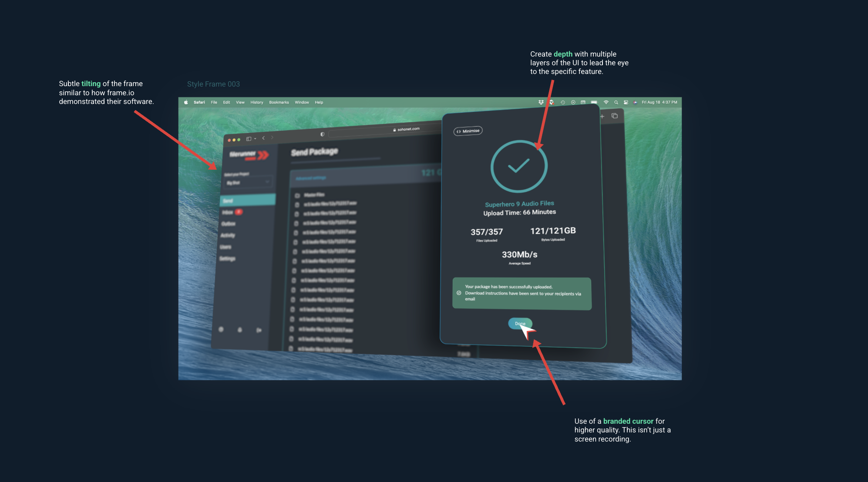Expand the Big Shot project dropdown

(x=248, y=182)
